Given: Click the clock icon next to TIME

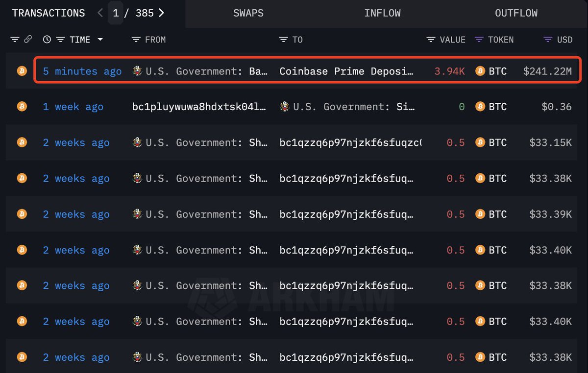Looking at the screenshot, I should pyautogui.click(x=47, y=39).
